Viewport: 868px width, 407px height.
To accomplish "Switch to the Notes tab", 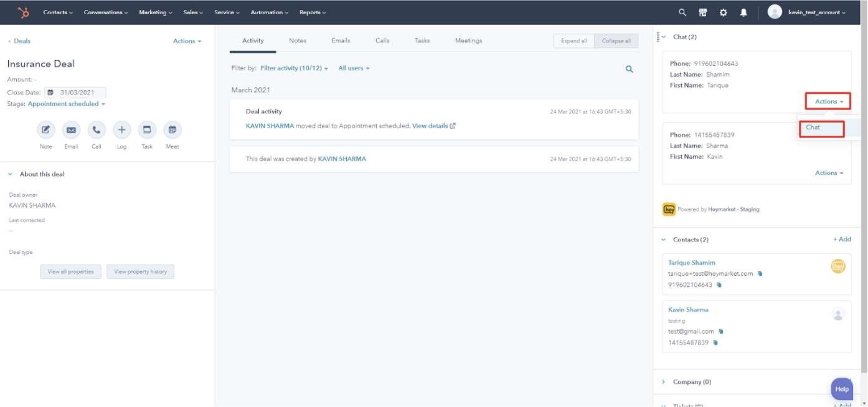I will 298,40.
